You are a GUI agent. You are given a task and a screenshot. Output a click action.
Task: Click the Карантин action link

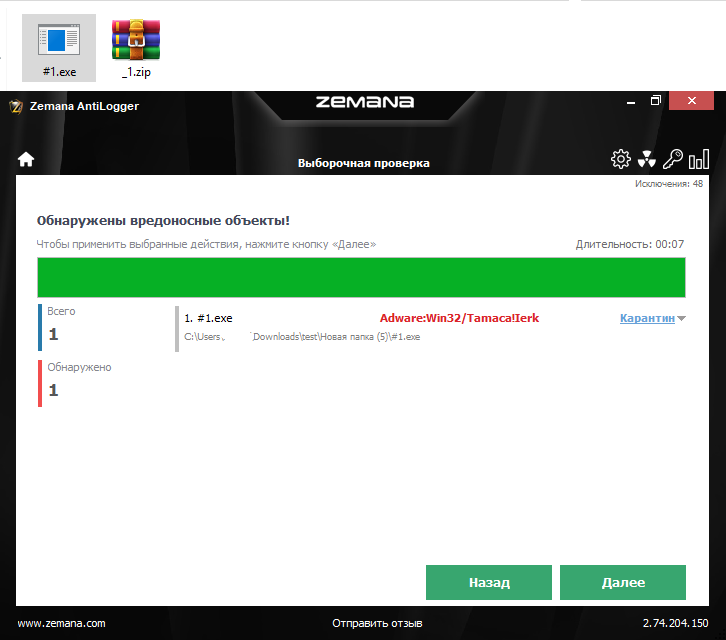(x=647, y=318)
